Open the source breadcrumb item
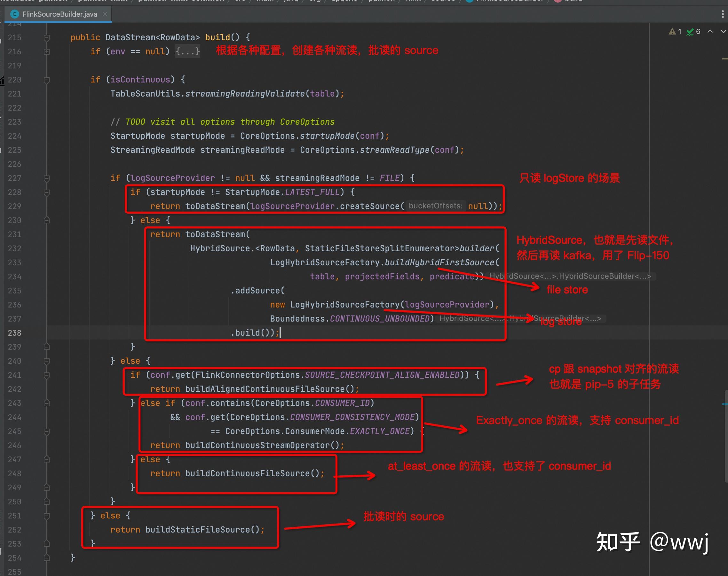728x576 pixels. (443, 1)
